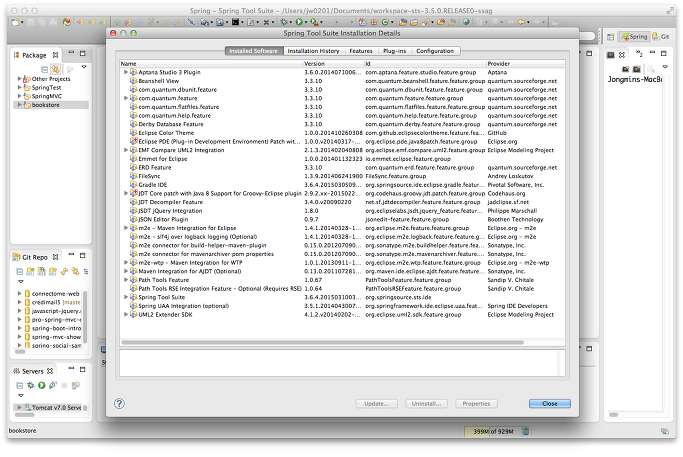Screen dimensions: 683x457
Task: Click green Start server icon in Servers view
Action: point(41,385)
